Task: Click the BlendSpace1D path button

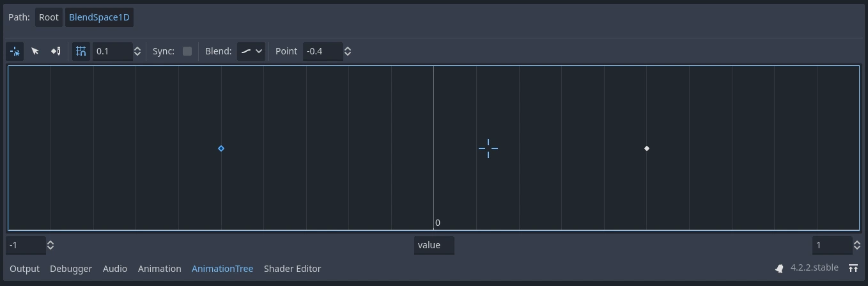Action: point(99,17)
